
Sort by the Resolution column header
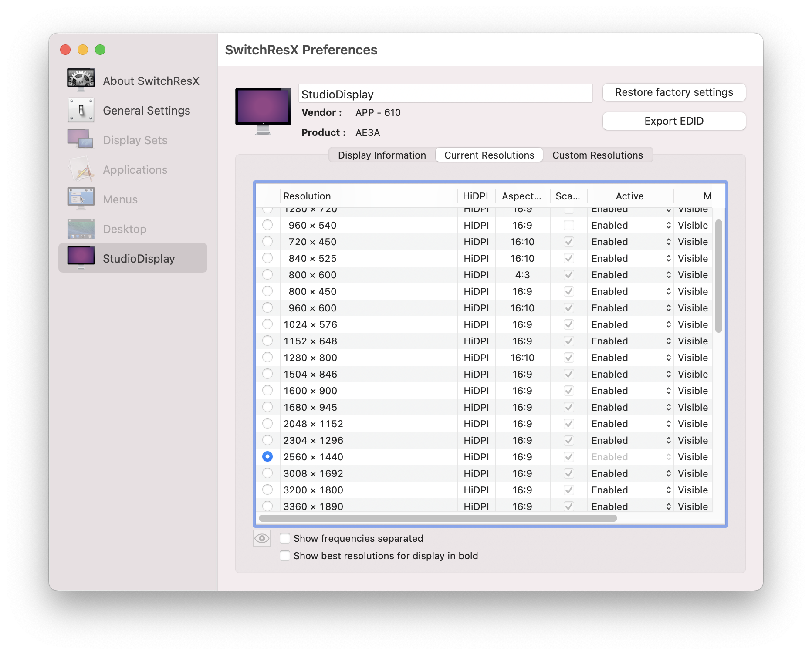pyautogui.click(x=369, y=196)
